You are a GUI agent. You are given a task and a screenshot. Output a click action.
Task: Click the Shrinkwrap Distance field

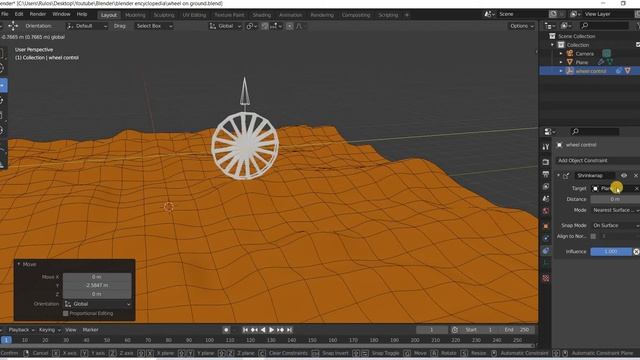point(615,199)
